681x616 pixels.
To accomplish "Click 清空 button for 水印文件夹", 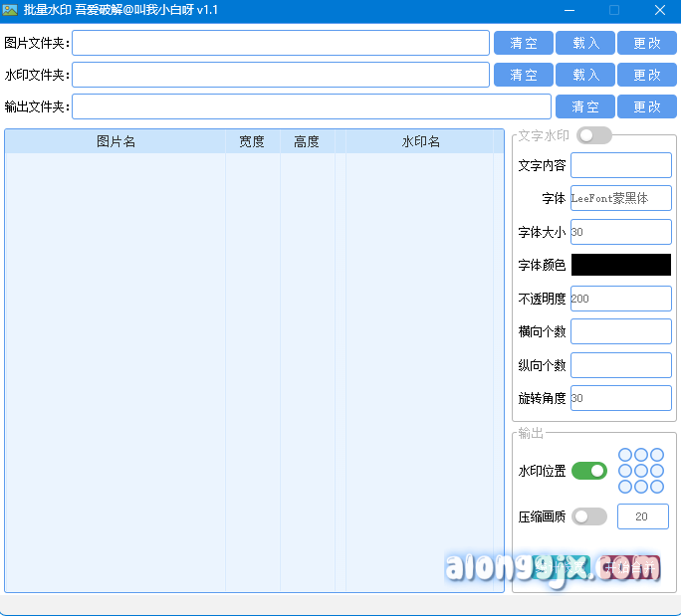I will tap(524, 75).
